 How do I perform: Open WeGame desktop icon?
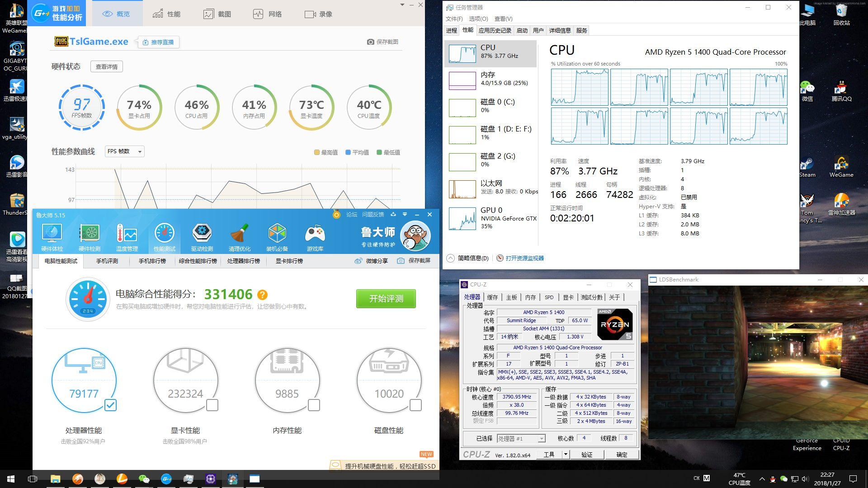(x=841, y=167)
